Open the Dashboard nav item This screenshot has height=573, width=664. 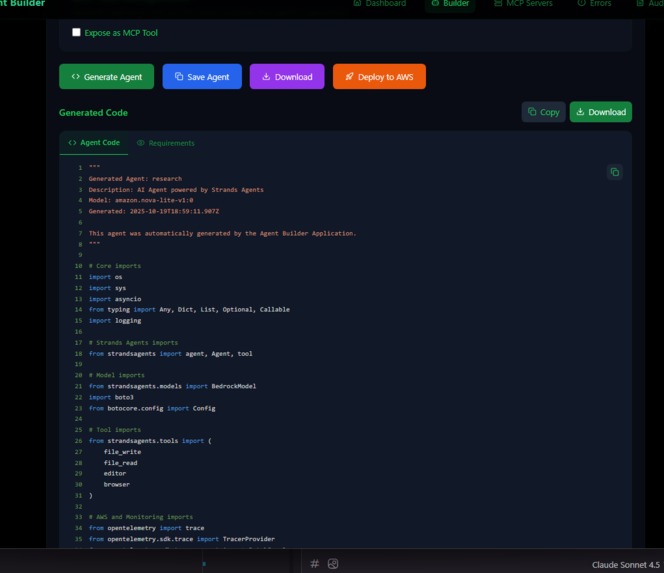coord(380,3)
